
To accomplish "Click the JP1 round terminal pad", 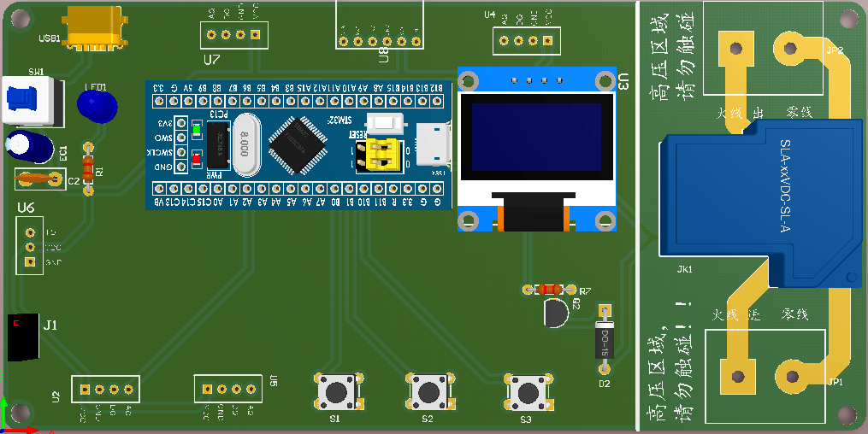I will 792,377.
